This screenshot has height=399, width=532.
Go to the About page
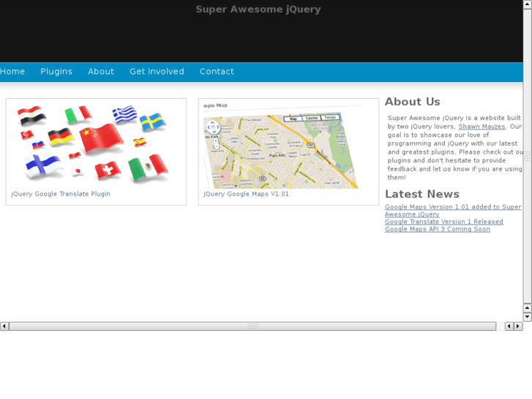coord(101,72)
